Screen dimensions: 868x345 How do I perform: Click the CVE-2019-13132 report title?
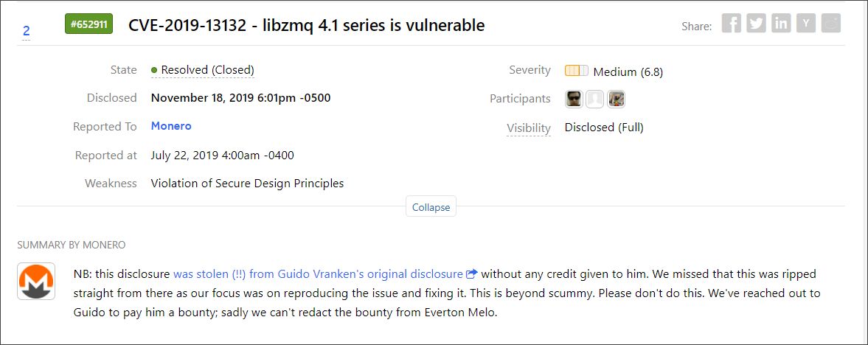point(306,25)
